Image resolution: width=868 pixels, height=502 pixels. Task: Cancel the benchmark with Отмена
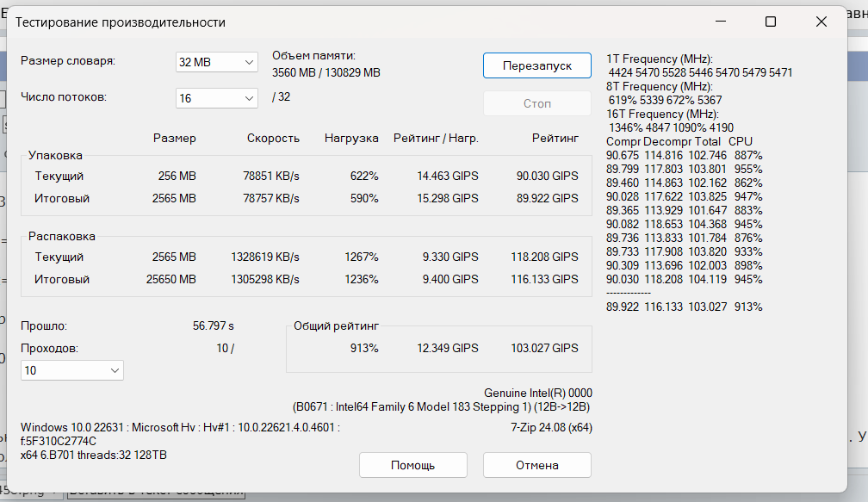pyautogui.click(x=536, y=465)
